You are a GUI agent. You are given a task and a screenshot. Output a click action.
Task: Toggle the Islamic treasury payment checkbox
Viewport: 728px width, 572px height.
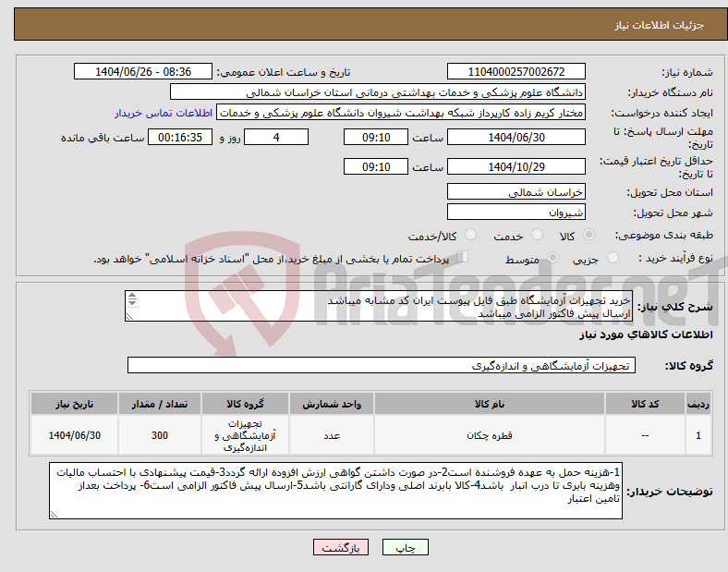(x=463, y=257)
